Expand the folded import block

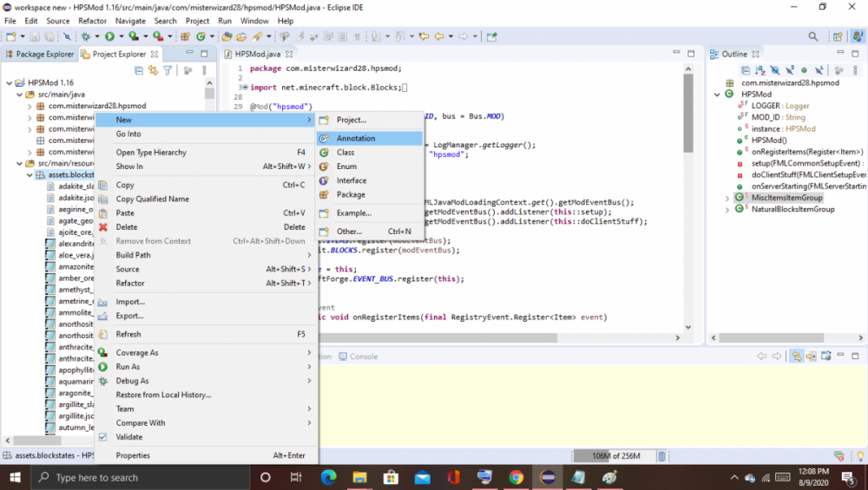click(x=245, y=88)
